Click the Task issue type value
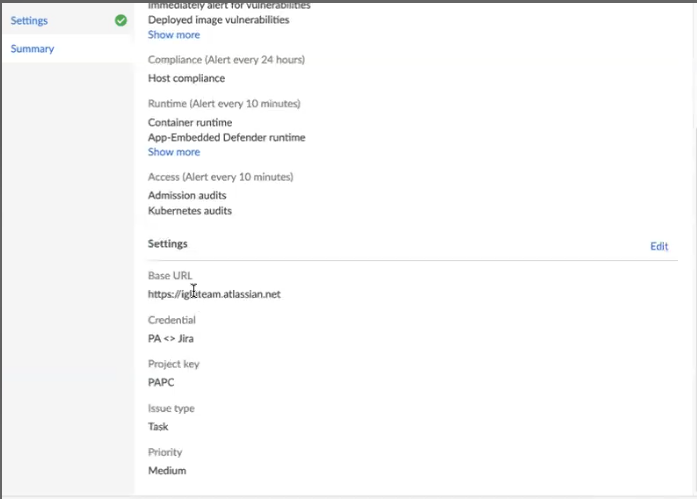Image resolution: width=697 pixels, height=499 pixels. point(158,426)
